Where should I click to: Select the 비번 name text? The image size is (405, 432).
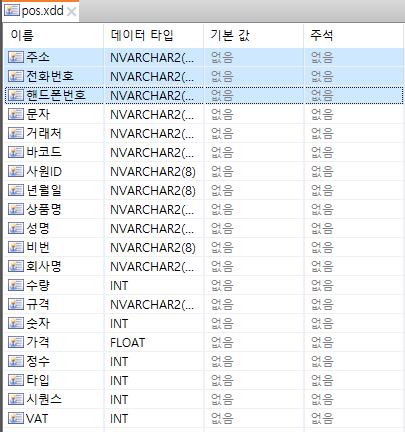38,247
